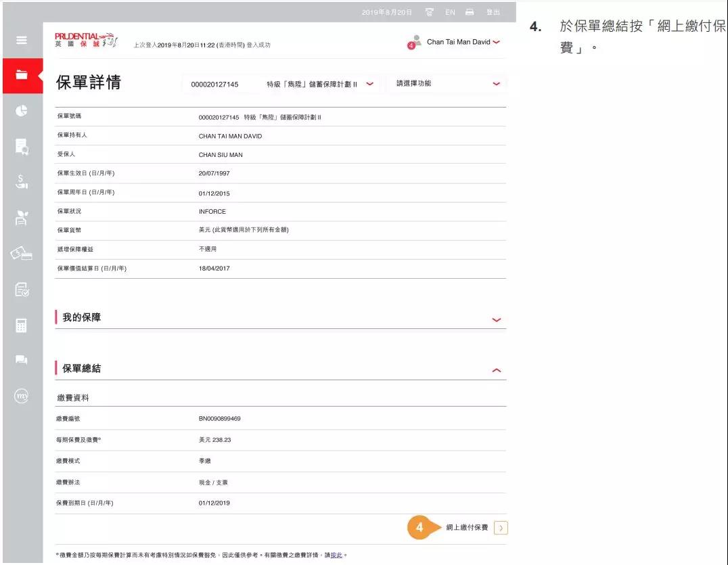The height and width of the screenshot is (565, 728).
Task: Open the circular 'm' sidebar icon
Action: pyautogui.click(x=22, y=396)
